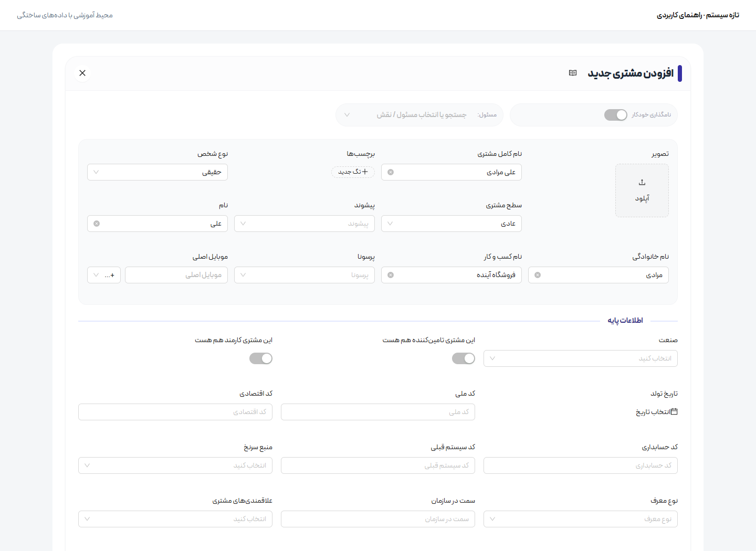Open the علاقمندی‌های مشتری dropdown

(175, 519)
